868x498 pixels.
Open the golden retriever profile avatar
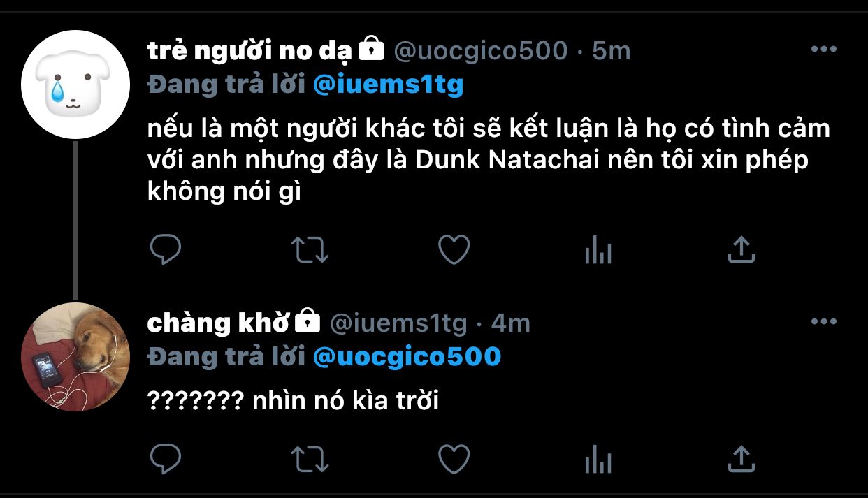point(75,356)
